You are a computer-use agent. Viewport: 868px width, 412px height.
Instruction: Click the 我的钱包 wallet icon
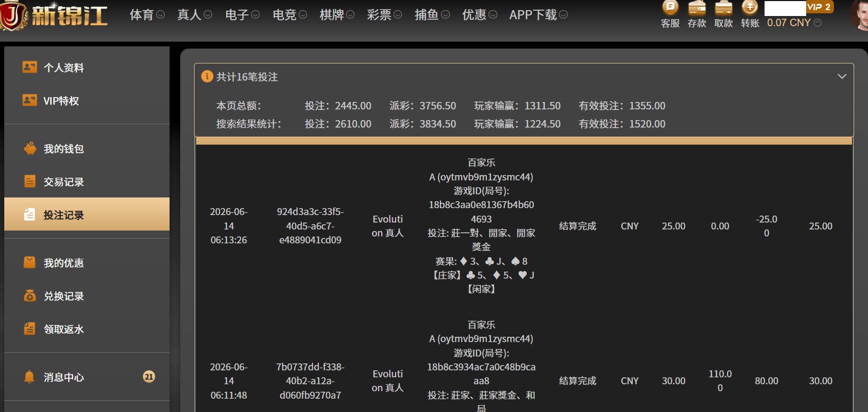pyautogui.click(x=30, y=148)
